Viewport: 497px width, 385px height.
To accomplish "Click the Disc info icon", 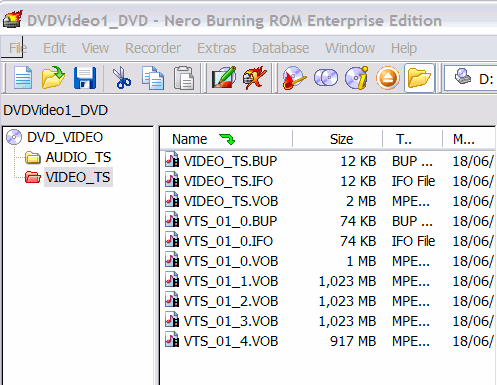I will [x=357, y=78].
